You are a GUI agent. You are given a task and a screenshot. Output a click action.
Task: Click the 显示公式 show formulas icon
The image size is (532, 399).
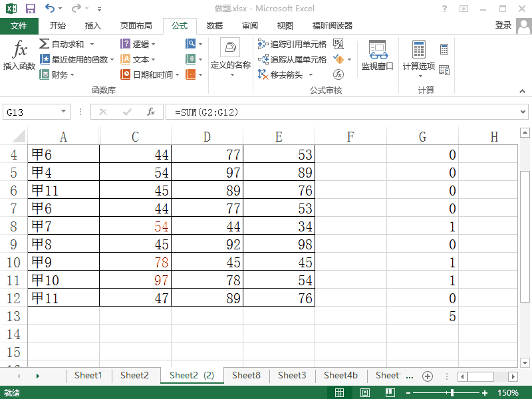coord(338,45)
